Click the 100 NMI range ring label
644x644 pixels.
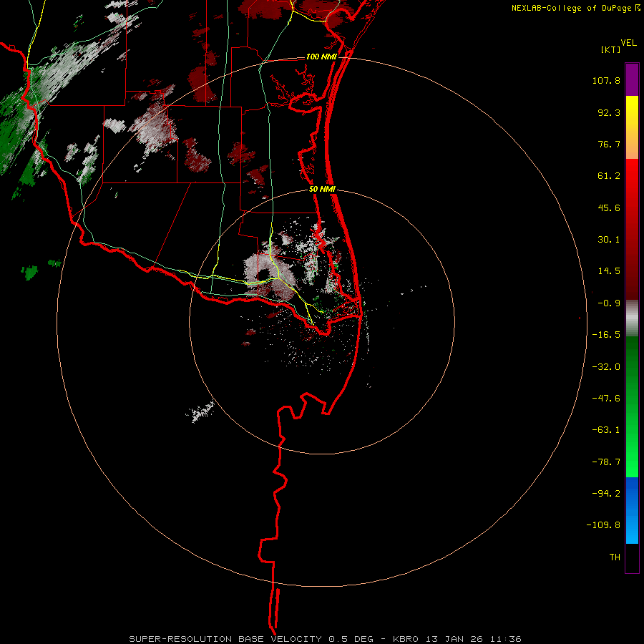tap(321, 57)
